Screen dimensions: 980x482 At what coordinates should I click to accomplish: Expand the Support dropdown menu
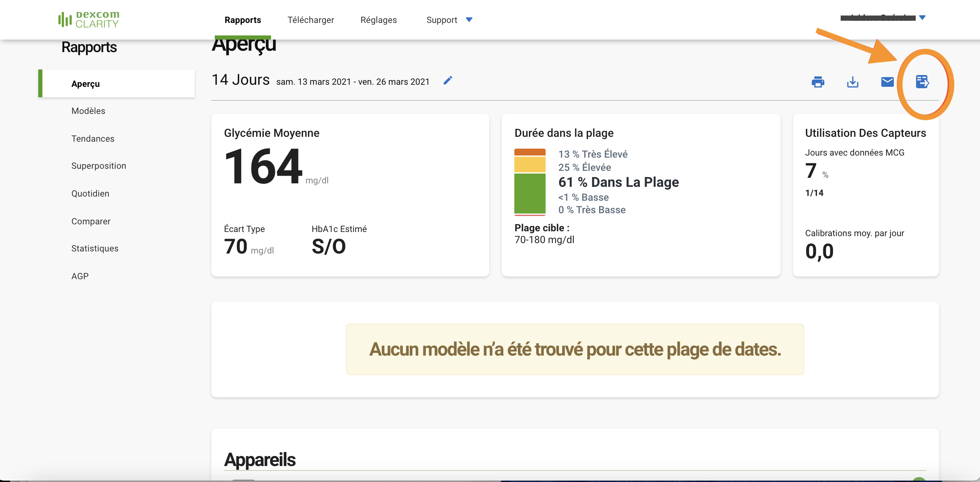(449, 20)
